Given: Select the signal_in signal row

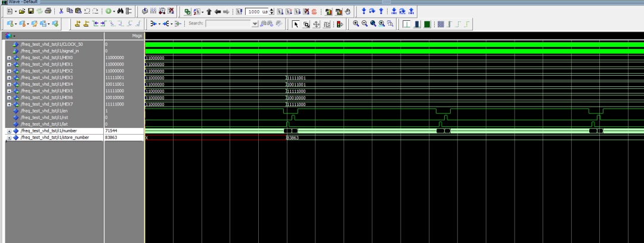Looking at the screenshot, I should [60, 51].
